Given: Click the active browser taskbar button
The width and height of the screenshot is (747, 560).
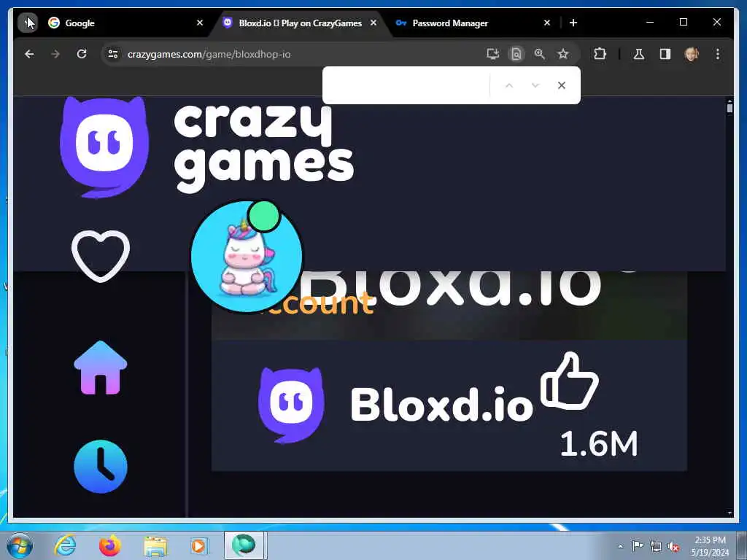Looking at the screenshot, I should pyautogui.click(x=244, y=545).
